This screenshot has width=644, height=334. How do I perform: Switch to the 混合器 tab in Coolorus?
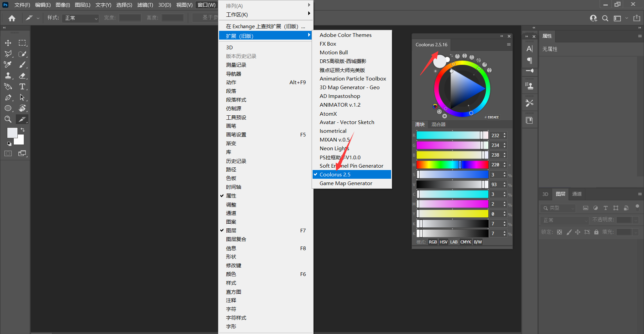tap(438, 124)
